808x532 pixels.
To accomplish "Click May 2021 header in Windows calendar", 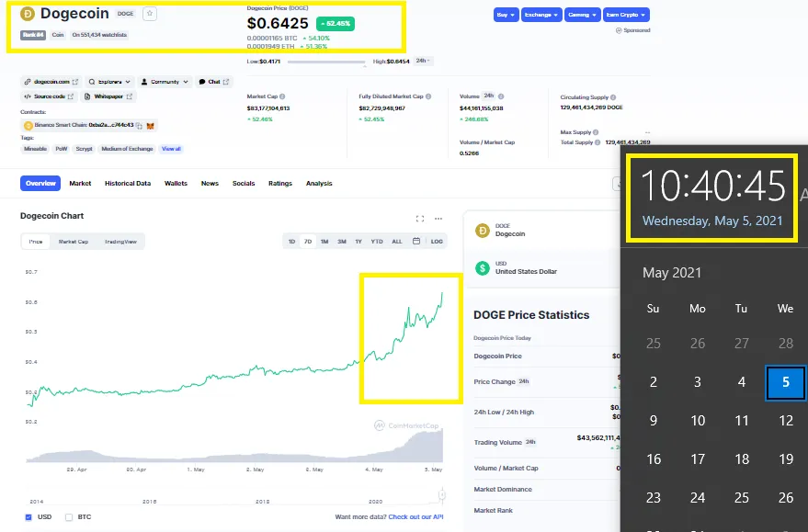I will click(x=672, y=273).
